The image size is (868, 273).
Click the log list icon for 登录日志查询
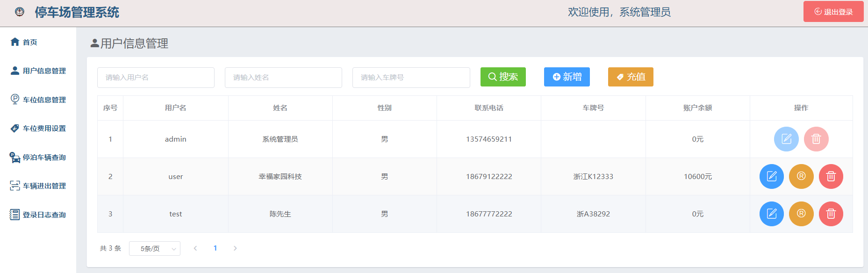(15, 215)
